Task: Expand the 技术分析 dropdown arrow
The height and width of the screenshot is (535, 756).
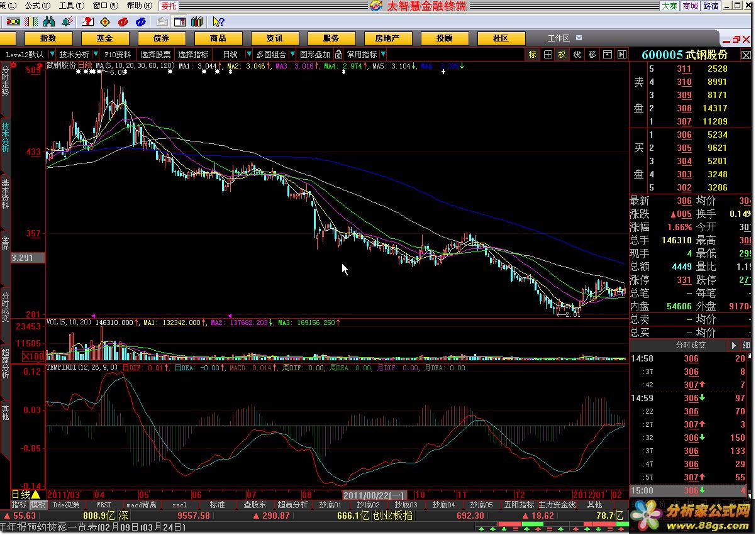Action: click(x=96, y=55)
